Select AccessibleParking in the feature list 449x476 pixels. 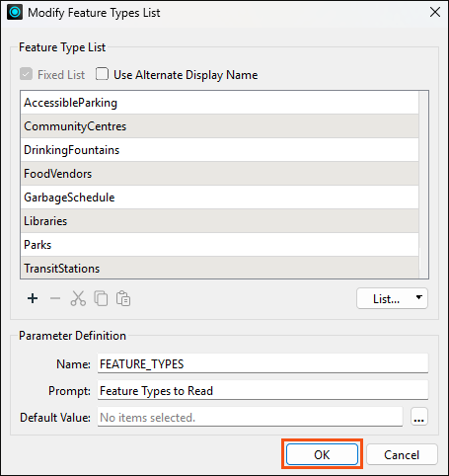coord(220,103)
